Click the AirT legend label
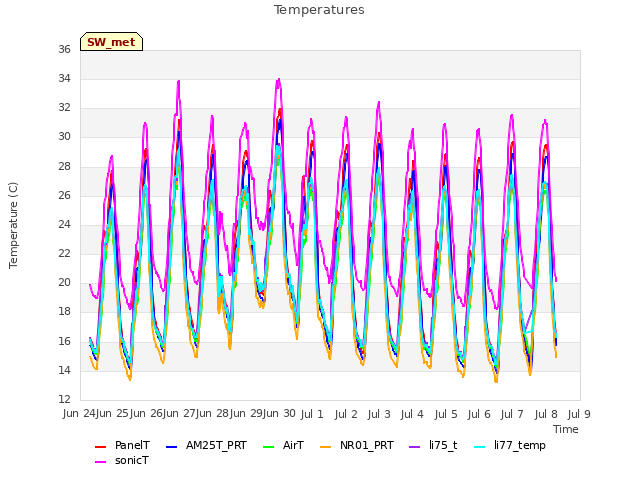This screenshot has width=640, height=480. tap(293, 445)
